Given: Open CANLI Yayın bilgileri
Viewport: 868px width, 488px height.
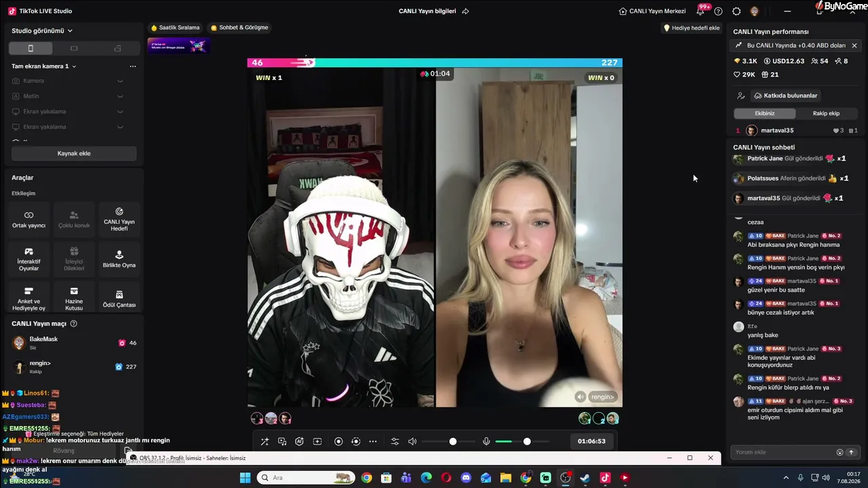Looking at the screenshot, I should pos(427,12).
